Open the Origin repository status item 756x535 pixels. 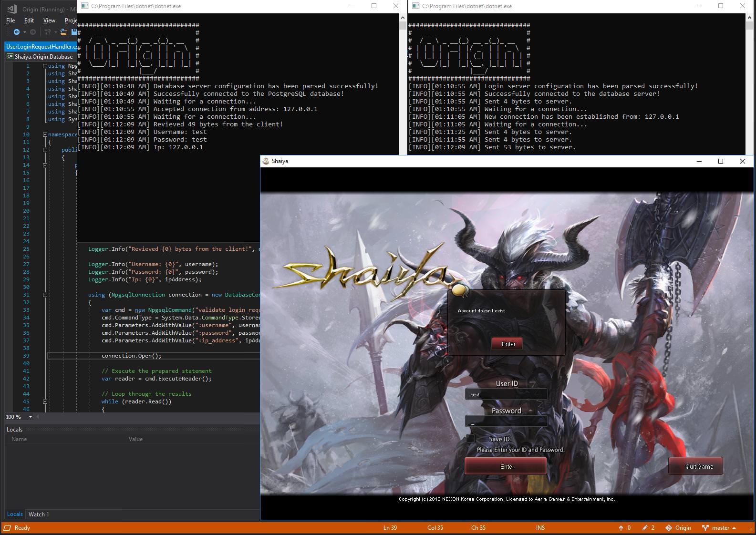coord(678,528)
